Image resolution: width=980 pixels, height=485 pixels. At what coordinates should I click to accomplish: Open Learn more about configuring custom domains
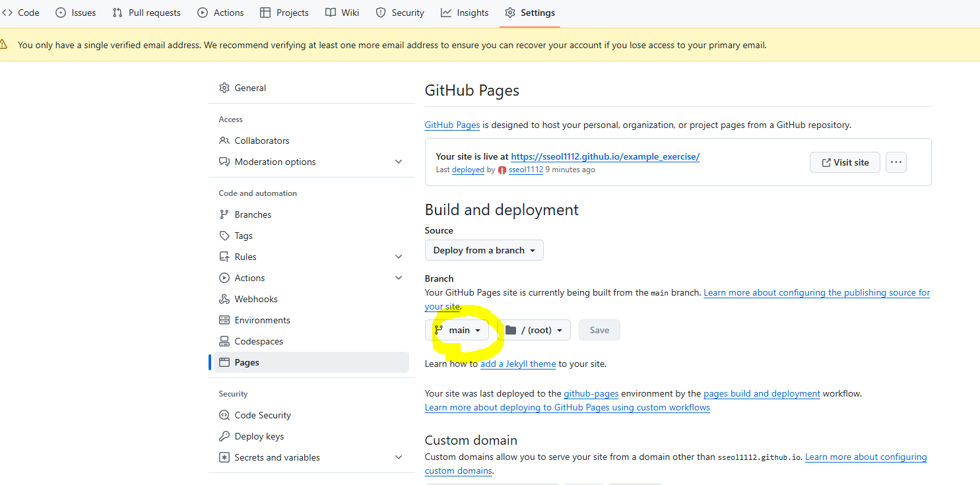coord(866,457)
